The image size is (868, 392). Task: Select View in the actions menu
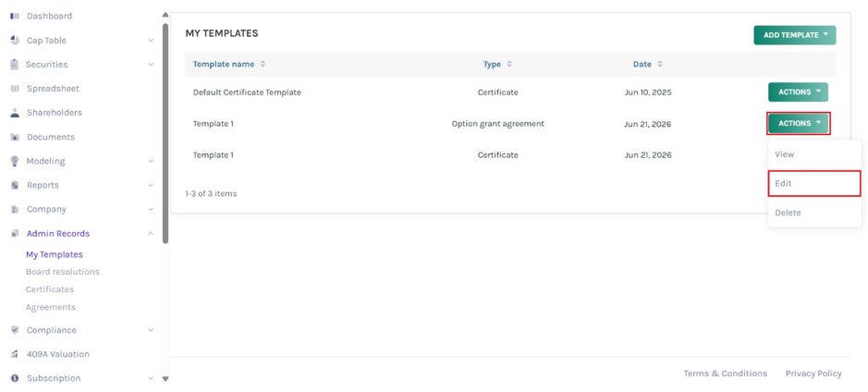tap(814, 154)
